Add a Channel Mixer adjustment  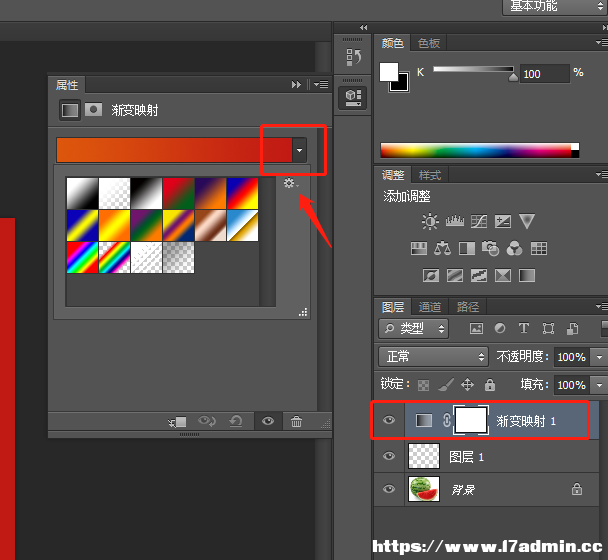pyautogui.click(x=515, y=249)
